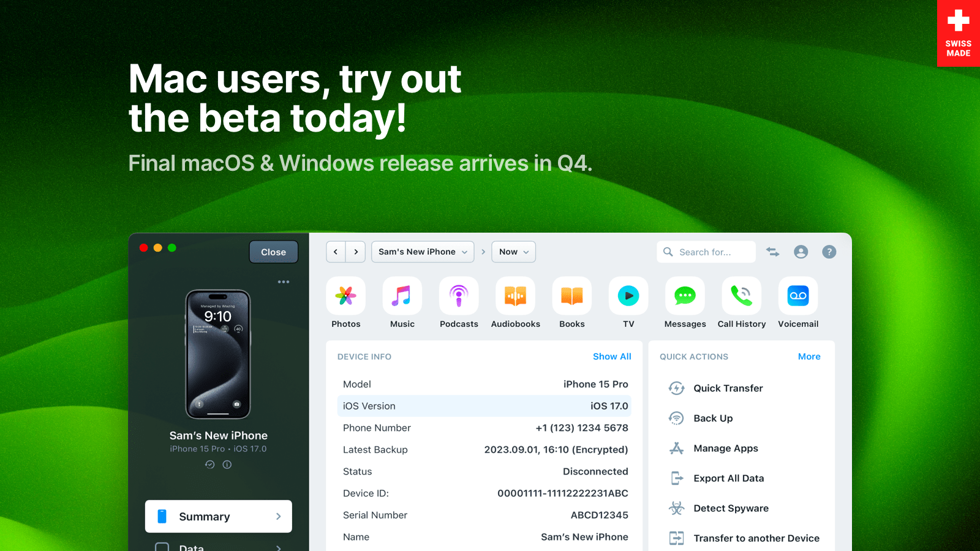The height and width of the screenshot is (551, 980).
Task: Click the help question mark icon
Action: pyautogui.click(x=829, y=252)
